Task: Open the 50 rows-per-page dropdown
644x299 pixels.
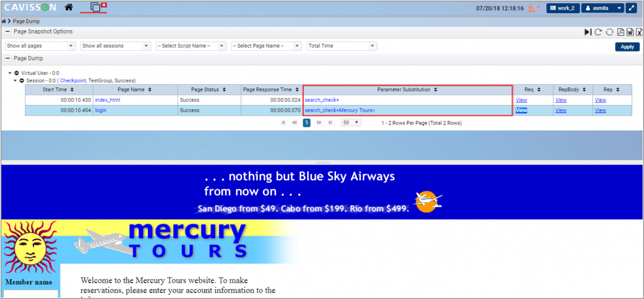Action: tap(351, 122)
